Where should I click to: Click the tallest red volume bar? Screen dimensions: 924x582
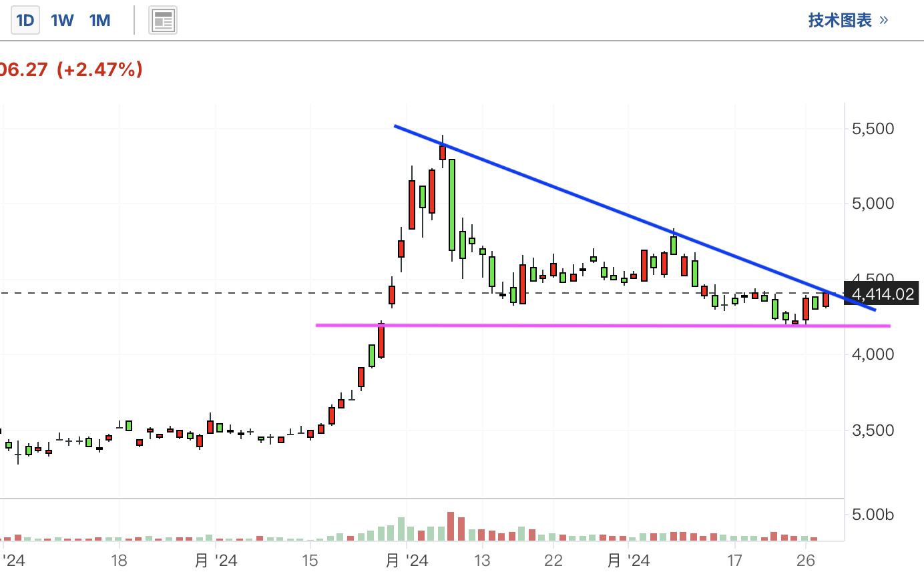(451, 526)
